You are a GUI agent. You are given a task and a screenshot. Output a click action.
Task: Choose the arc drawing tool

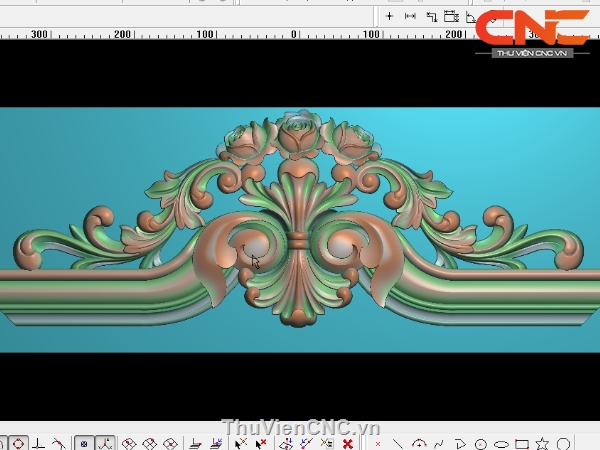tap(418, 443)
